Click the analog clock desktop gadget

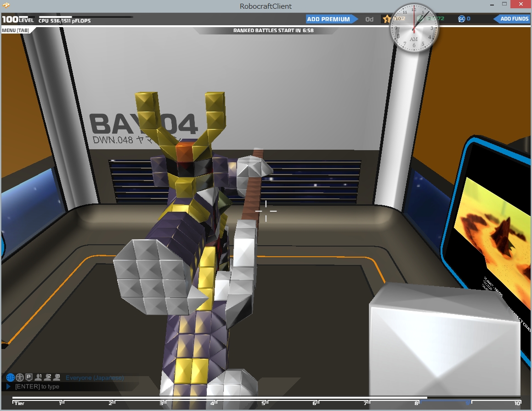point(413,28)
